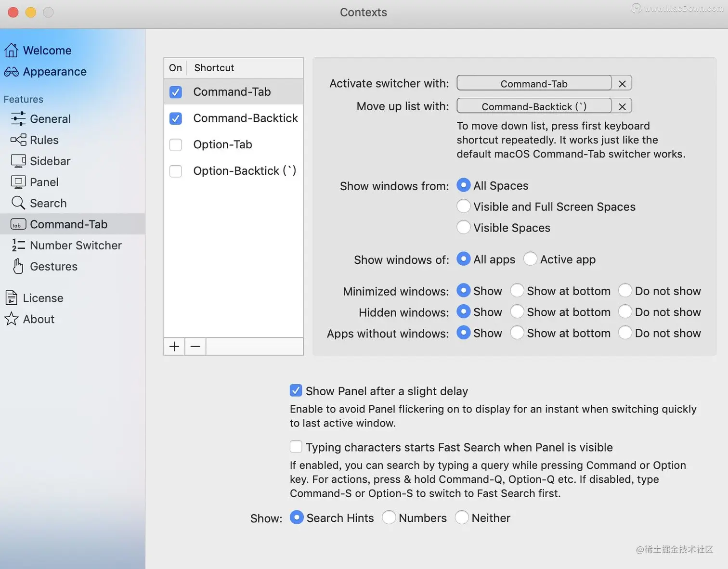This screenshot has height=569, width=728.
Task: Click the Number Switcher list icon
Action: click(x=18, y=246)
